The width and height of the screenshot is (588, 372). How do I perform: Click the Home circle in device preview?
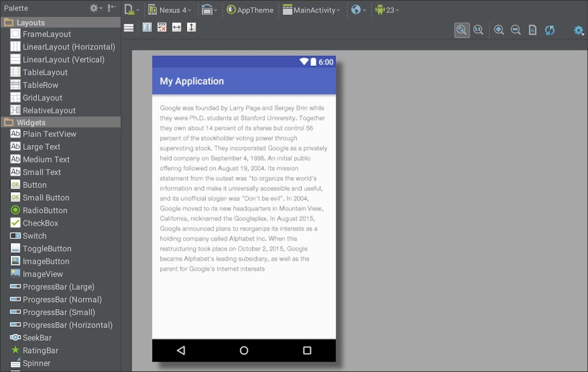click(244, 350)
